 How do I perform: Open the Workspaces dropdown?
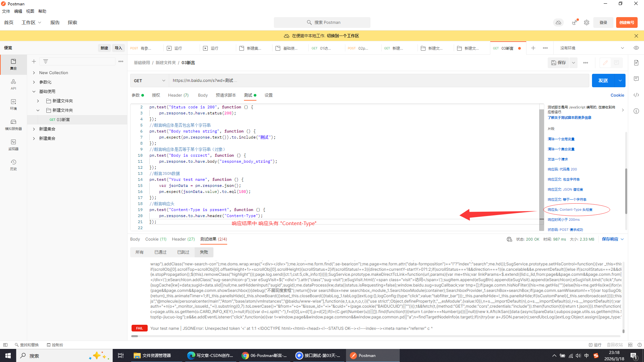(32, 22)
